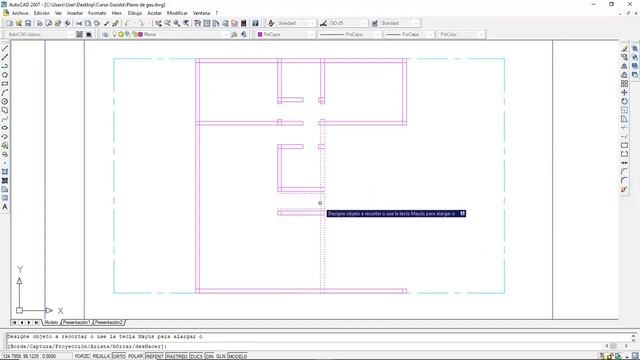Select the Polygon tool in Draw toolbar
Image resolution: width=640 pixels, height=360 pixels.
pos(5,75)
